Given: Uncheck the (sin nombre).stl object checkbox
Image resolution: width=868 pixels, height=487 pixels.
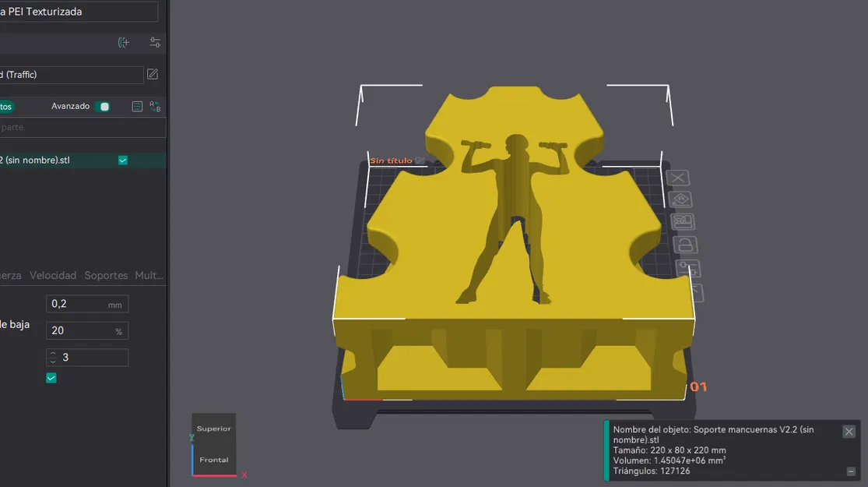Looking at the screenshot, I should point(123,160).
